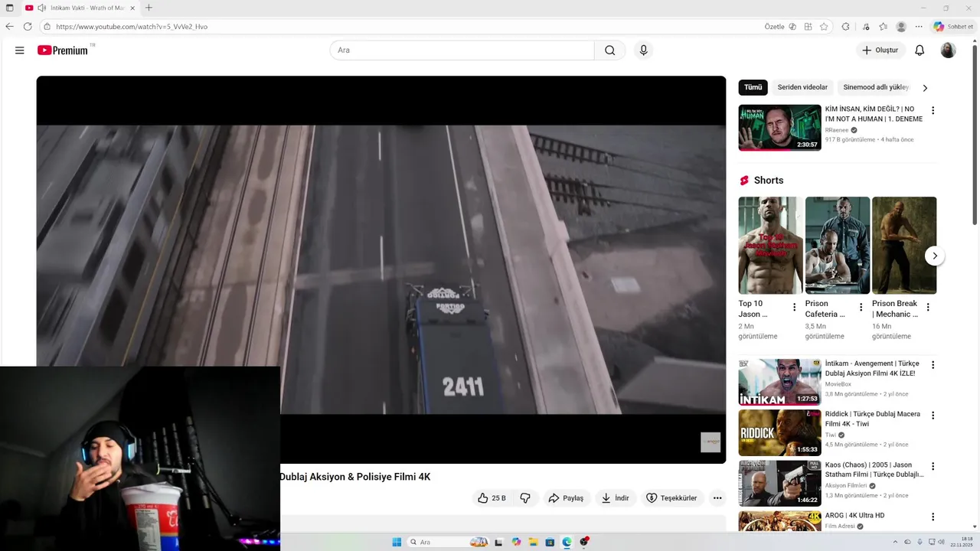
Task: Select Sinemood adlı yükleyen chip
Action: tap(876, 87)
